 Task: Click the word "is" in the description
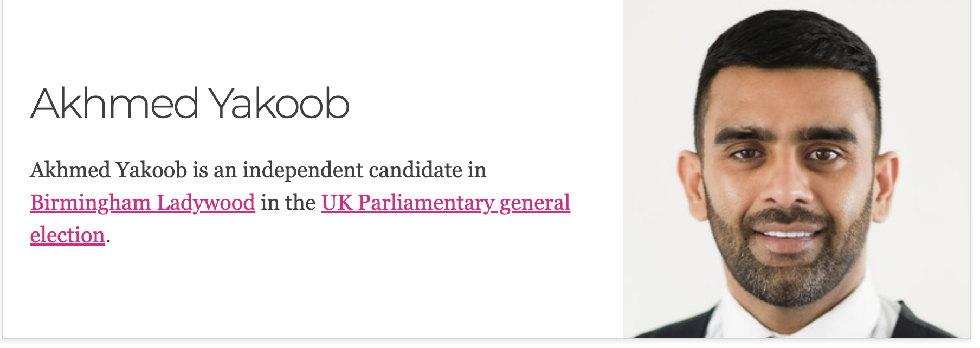click(200, 170)
